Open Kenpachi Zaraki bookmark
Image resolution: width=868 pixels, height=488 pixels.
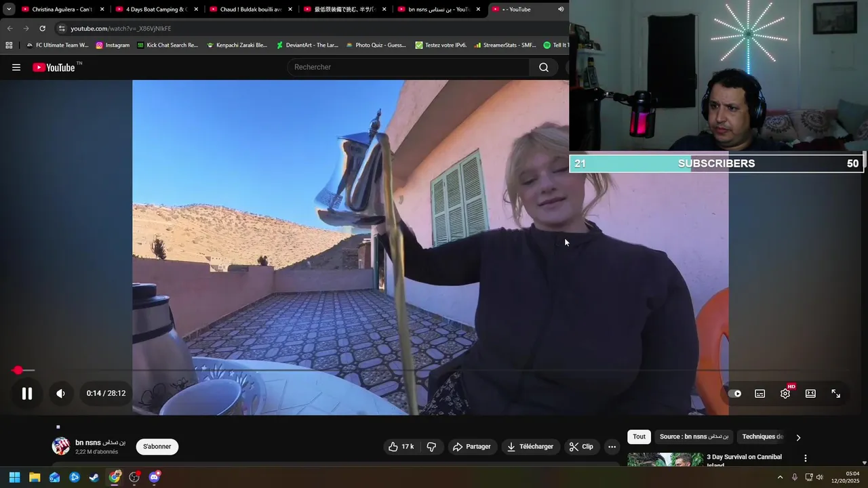237,45
